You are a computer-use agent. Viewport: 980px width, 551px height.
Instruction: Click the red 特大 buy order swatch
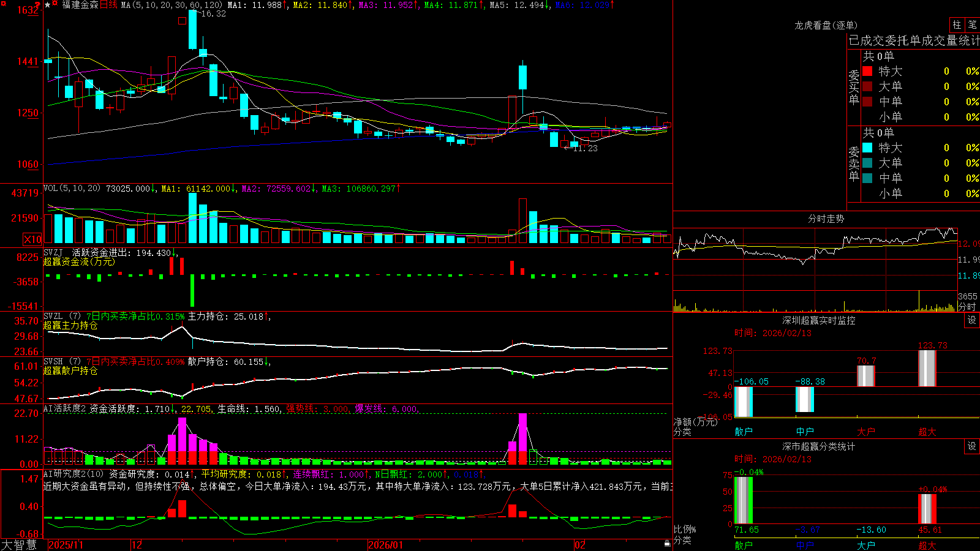coord(867,71)
